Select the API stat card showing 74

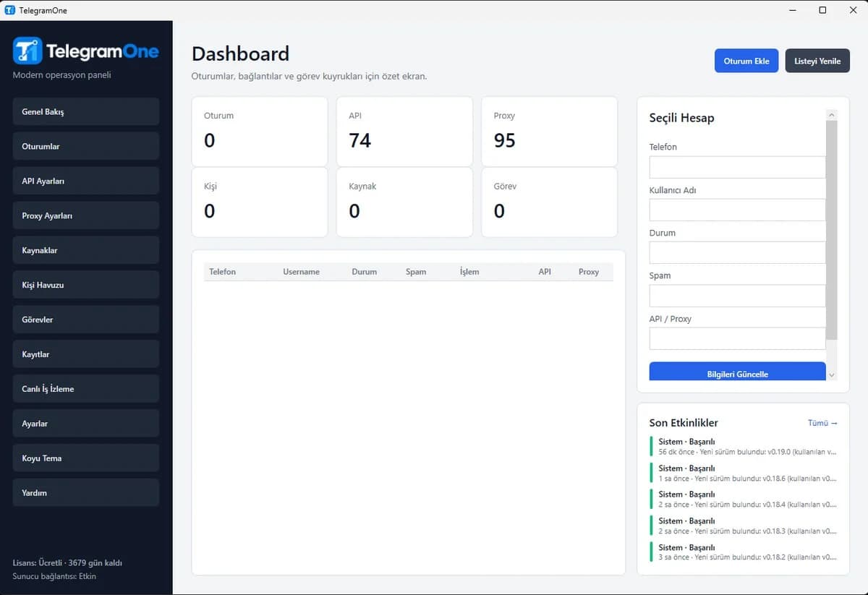coord(404,132)
